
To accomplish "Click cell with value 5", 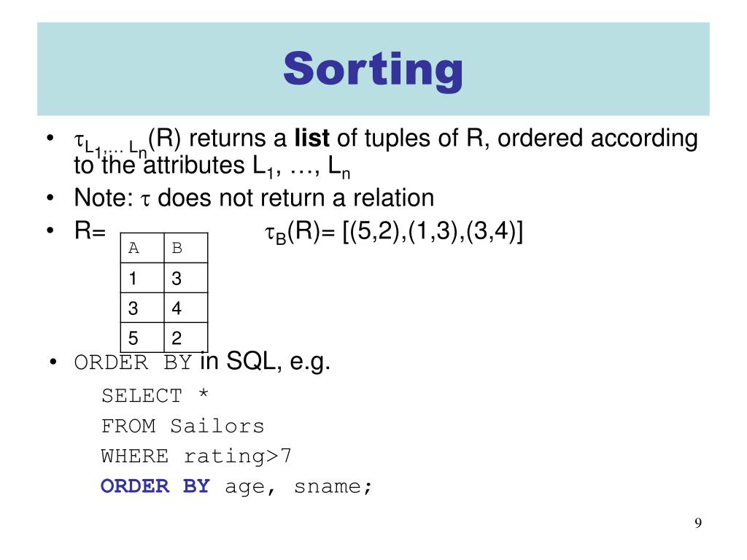I will click(x=142, y=338).
